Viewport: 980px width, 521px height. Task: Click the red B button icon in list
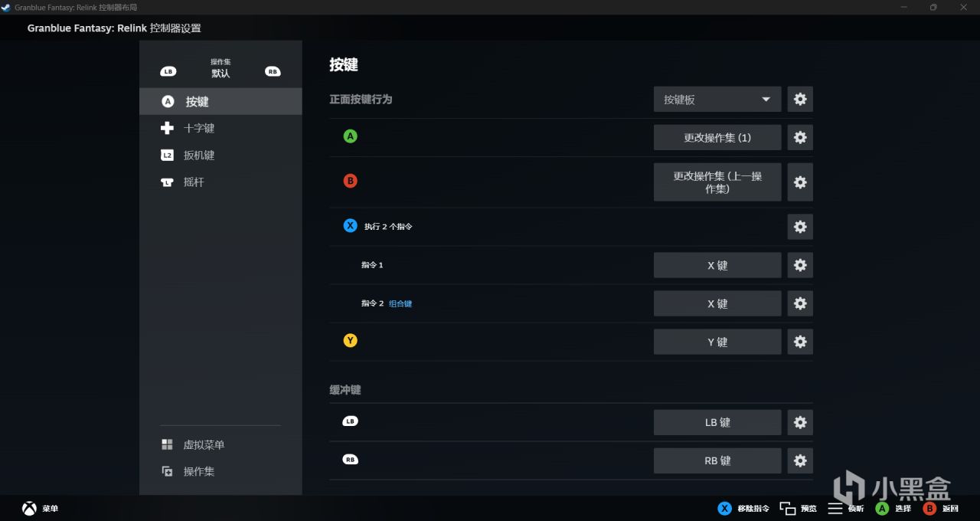click(x=350, y=181)
